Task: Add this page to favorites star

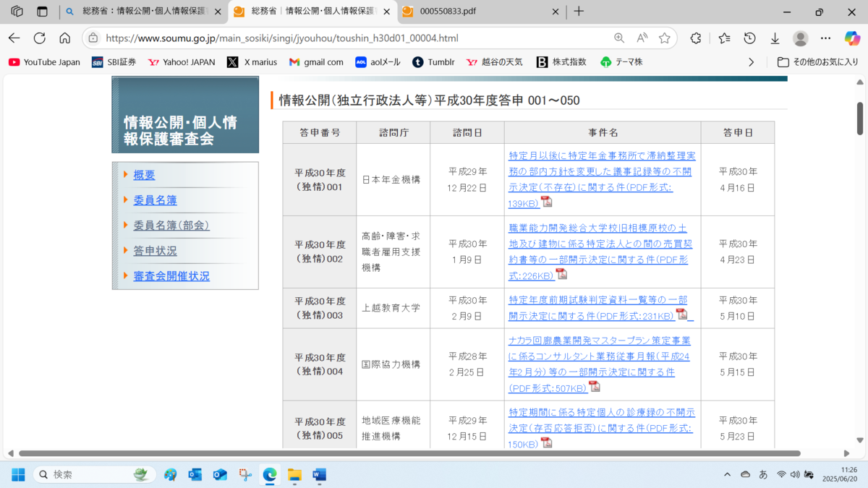Action: pos(665,38)
